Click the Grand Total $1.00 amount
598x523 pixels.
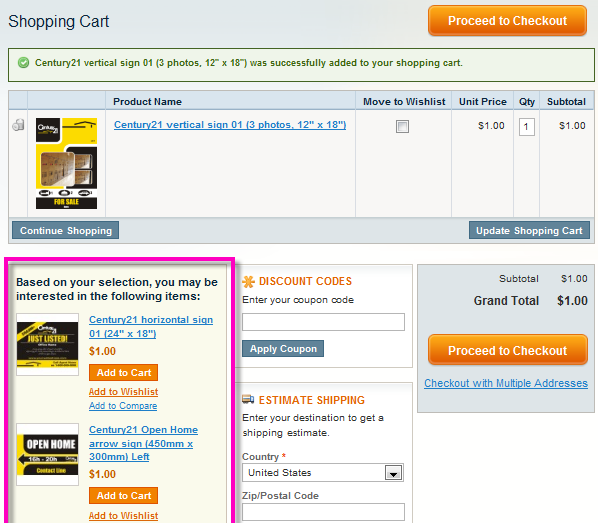[x=572, y=301]
